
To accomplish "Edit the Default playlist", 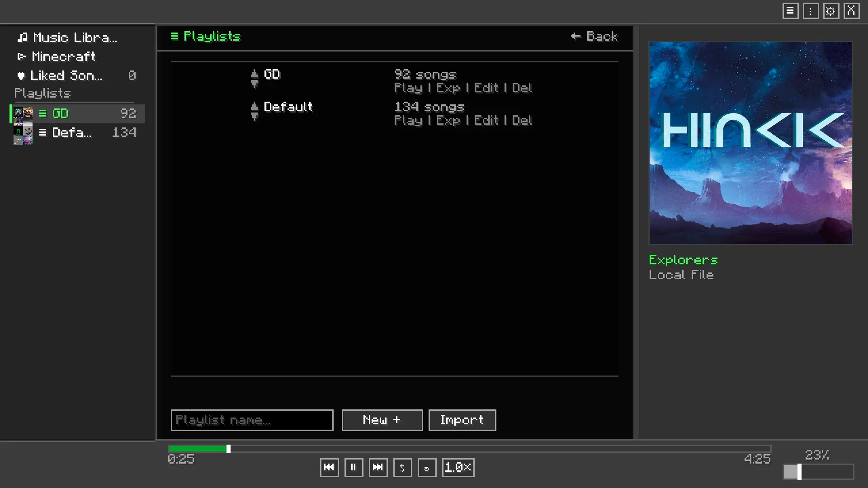I will [x=486, y=120].
